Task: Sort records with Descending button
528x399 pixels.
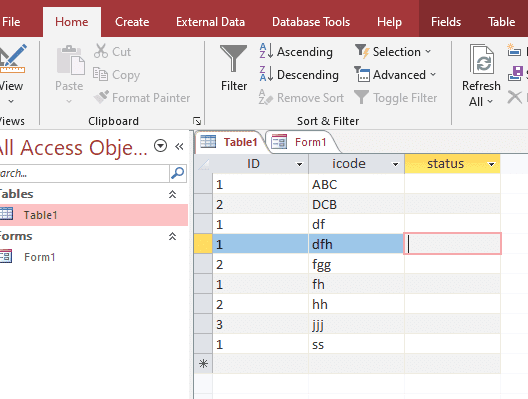Action: (299, 74)
